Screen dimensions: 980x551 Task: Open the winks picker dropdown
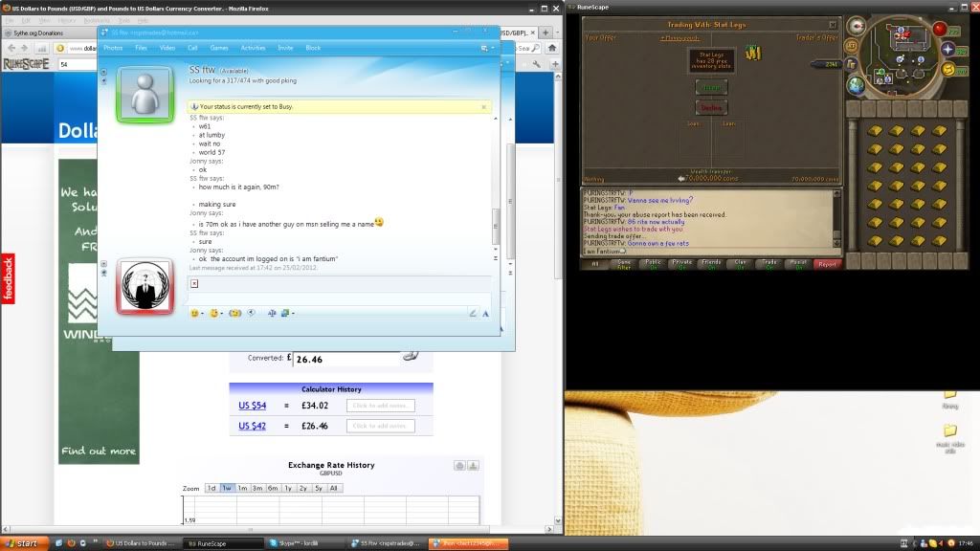216,313
